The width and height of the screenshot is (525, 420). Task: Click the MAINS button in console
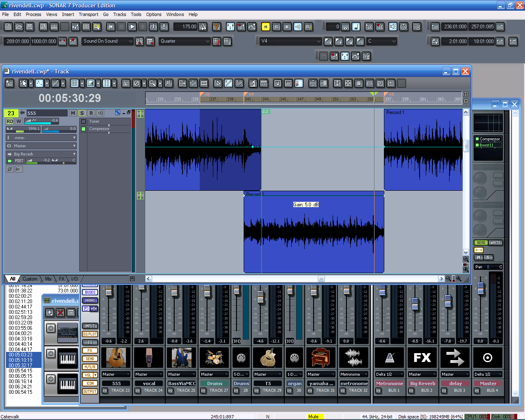(x=90, y=301)
